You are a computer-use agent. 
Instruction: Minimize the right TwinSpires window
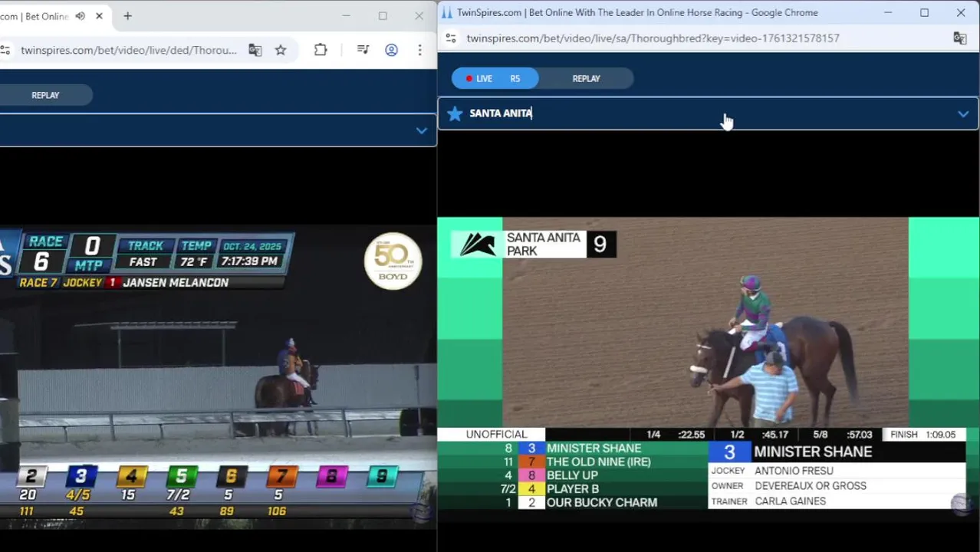(x=889, y=12)
